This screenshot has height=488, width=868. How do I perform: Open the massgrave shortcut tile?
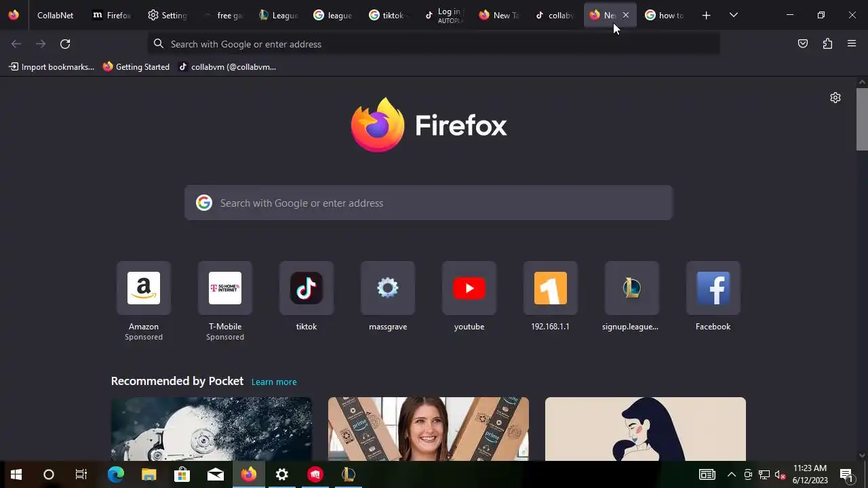388,288
